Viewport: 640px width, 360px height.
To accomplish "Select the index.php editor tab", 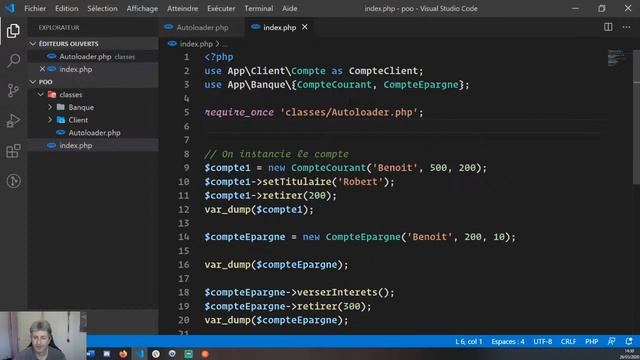I will 279,27.
